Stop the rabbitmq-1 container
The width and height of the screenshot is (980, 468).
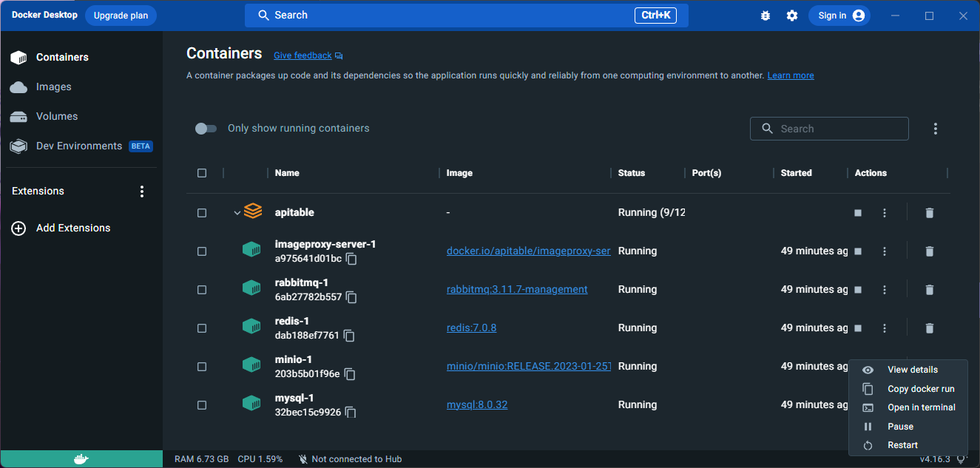click(858, 290)
